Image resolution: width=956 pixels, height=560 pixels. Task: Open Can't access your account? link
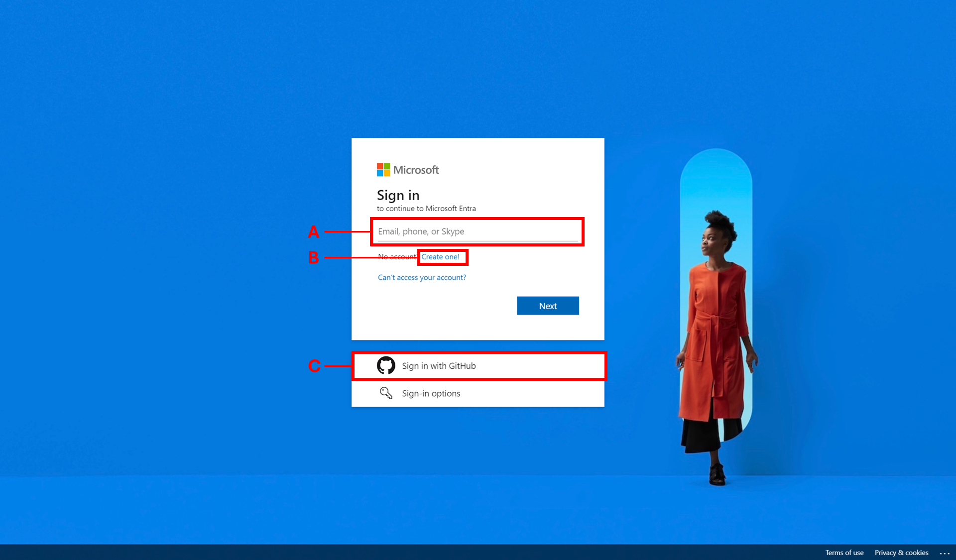click(x=422, y=277)
